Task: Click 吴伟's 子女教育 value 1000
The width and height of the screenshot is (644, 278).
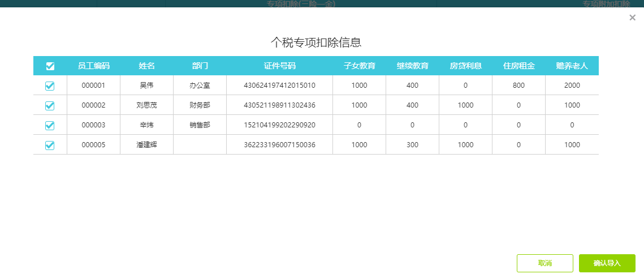Action: (360, 85)
